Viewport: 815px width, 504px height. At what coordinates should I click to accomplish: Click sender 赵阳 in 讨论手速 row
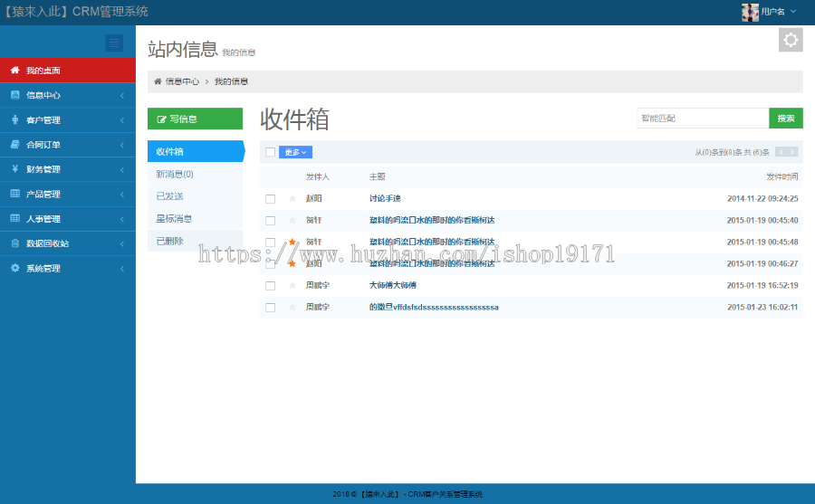pos(314,198)
